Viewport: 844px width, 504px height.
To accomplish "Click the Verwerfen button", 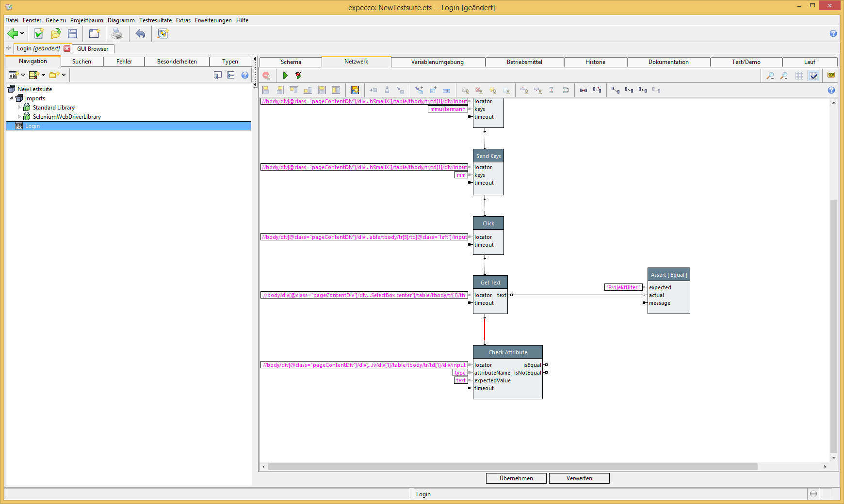I will 579,478.
